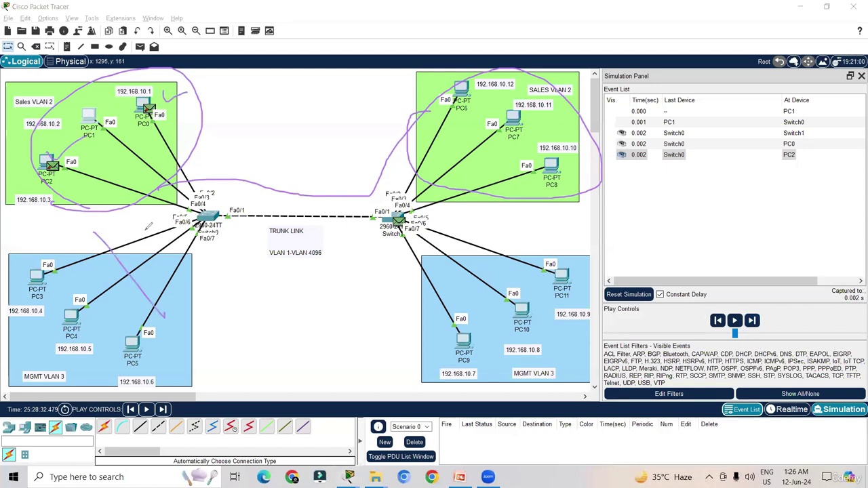Choose the Copper Straight-Through cable
868x488 pixels.
click(x=140, y=426)
